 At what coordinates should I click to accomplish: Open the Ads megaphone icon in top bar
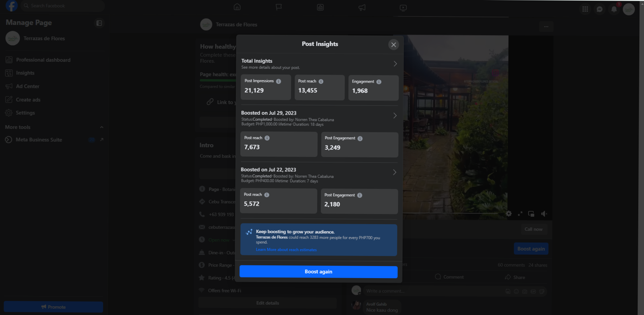[x=362, y=7]
